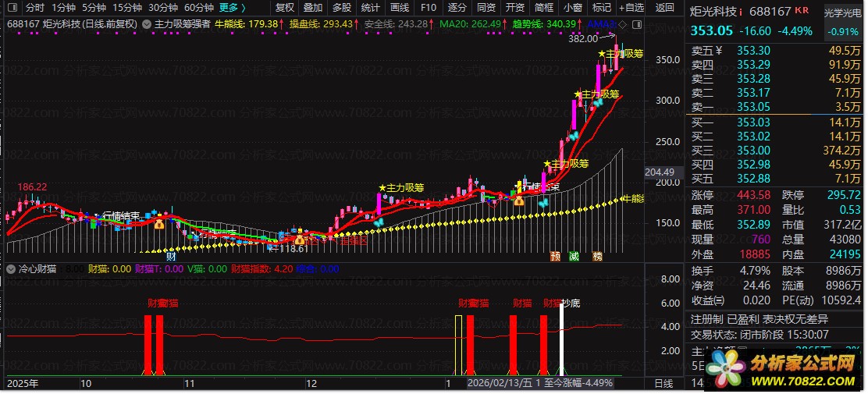
Task: Select the 买三 volume 374.2万
Action: 841,150
